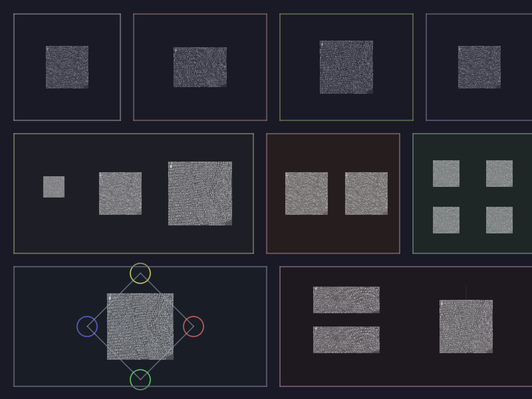The width and height of the screenshot is (532, 399).
Task: Select the thumbnail in the green-bordered frame
Action: [346, 67]
